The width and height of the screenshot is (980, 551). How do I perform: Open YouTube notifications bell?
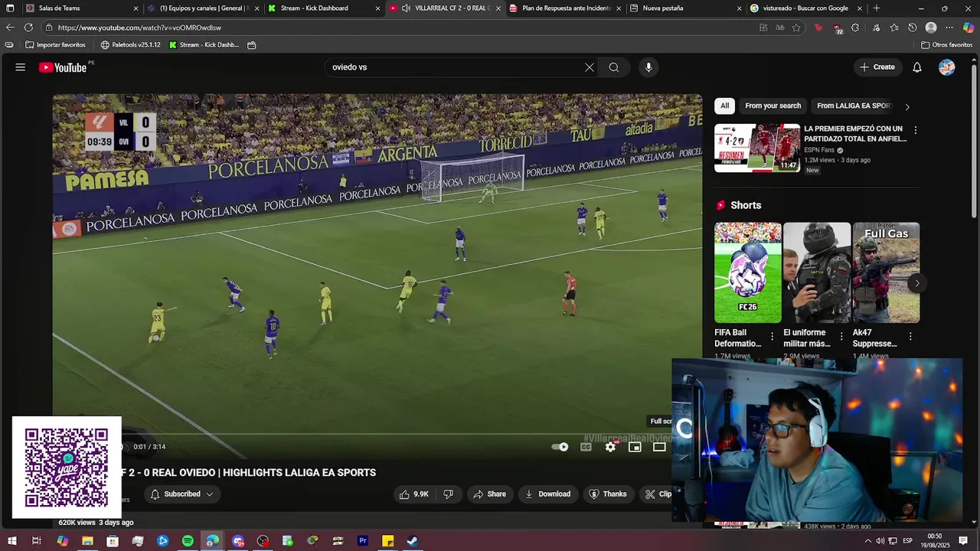point(917,67)
